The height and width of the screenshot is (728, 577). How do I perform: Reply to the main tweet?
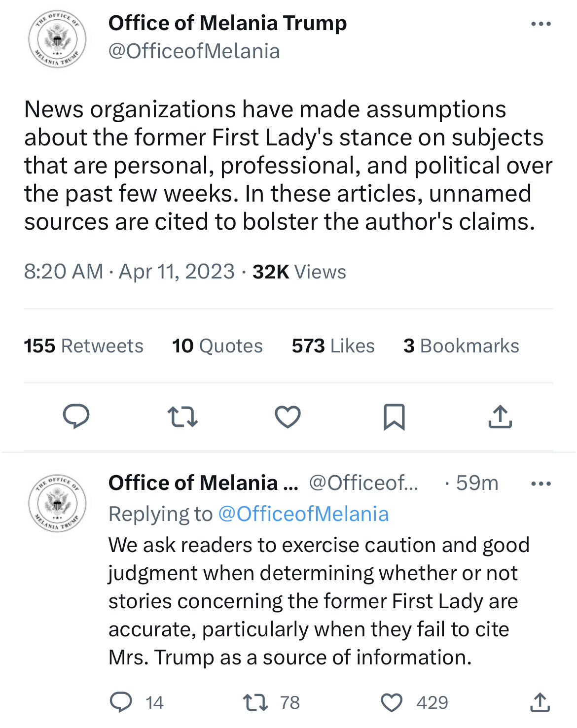pyautogui.click(x=76, y=416)
